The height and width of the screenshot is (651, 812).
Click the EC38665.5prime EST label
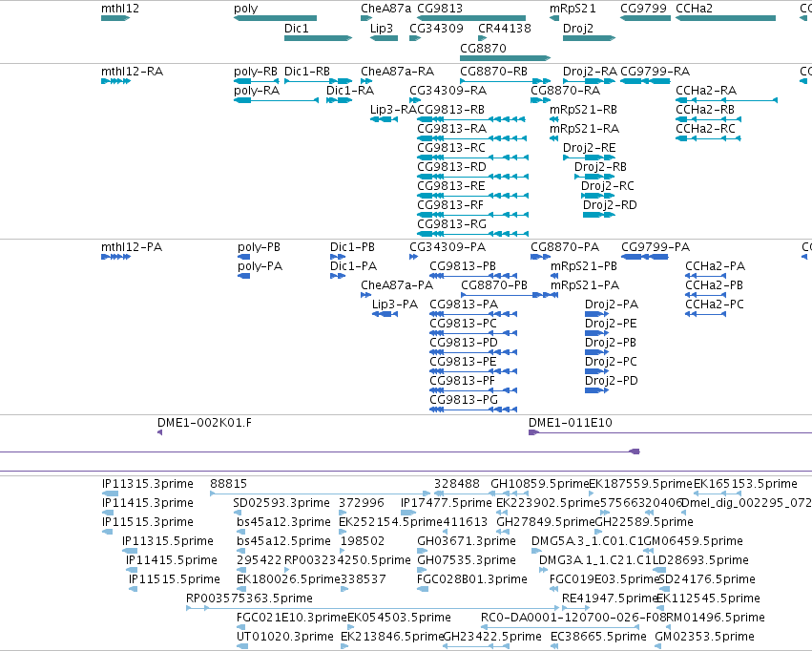598,637
